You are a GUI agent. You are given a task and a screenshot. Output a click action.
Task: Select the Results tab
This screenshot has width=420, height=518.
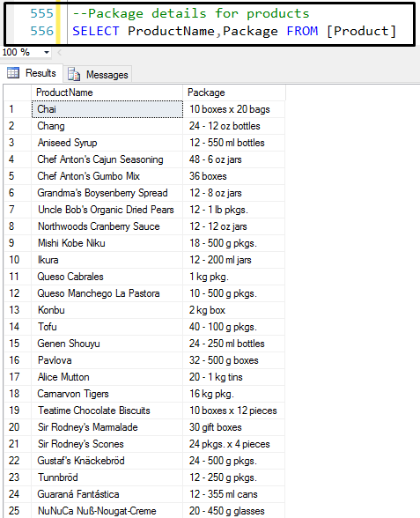point(32,73)
